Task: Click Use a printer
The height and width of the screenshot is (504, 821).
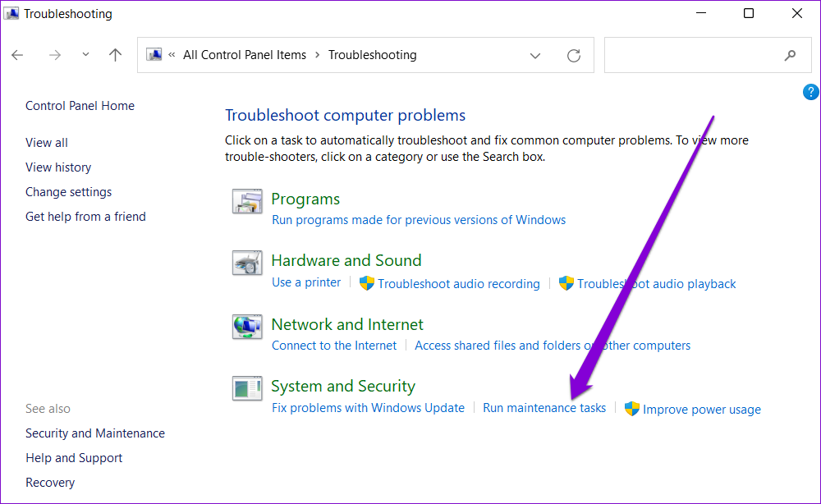Action: [305, 282]
